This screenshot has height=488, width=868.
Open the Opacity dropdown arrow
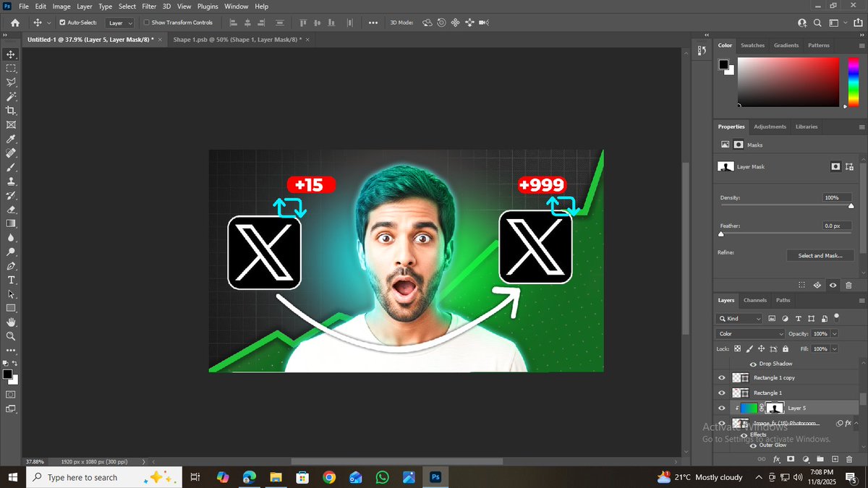point(833,333)
